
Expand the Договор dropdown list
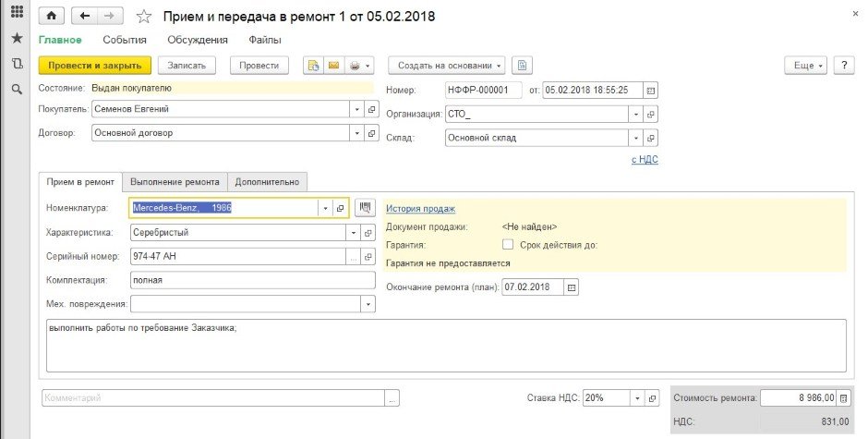[x=357, y=133]
